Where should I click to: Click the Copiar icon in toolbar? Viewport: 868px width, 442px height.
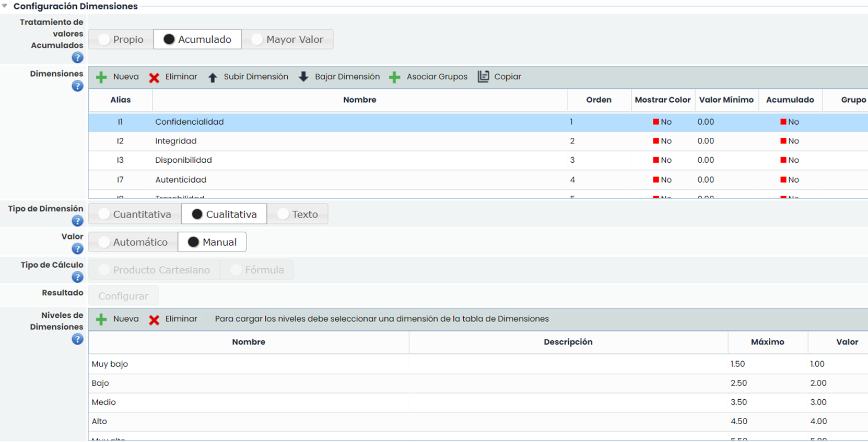coord(484,77)
